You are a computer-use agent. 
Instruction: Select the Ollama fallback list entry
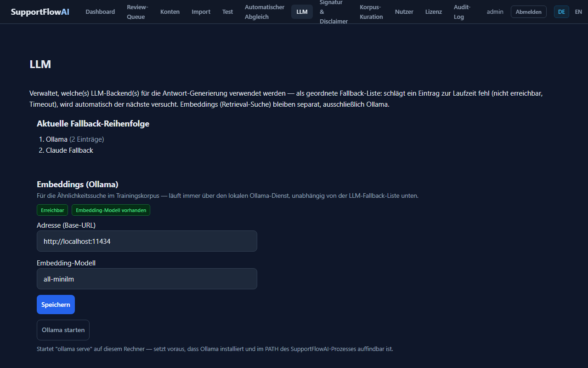[75, 139]
